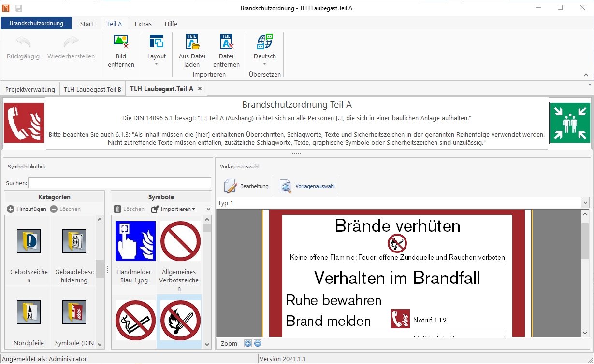Select the no open flame symbol
The image size is (594, 364).
click(180, 321)
